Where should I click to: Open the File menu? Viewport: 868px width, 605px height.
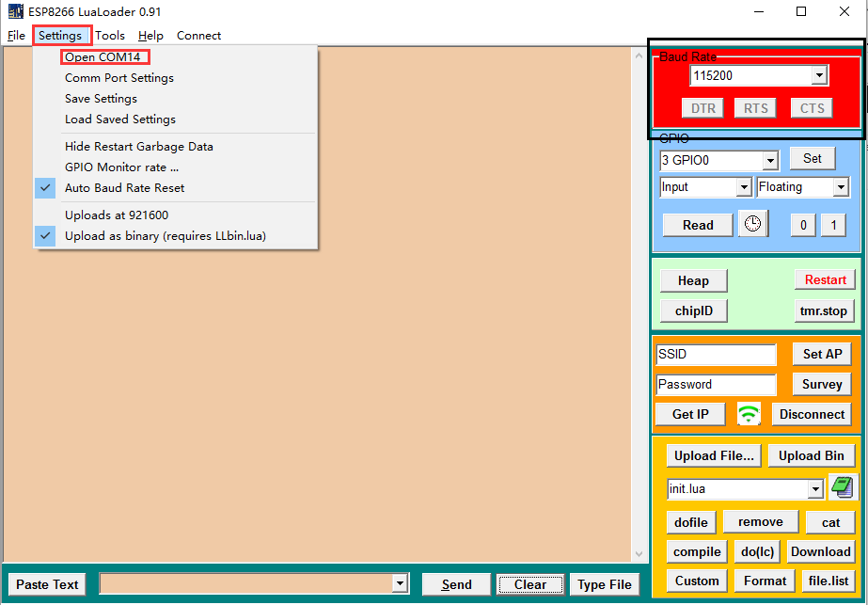16,36
